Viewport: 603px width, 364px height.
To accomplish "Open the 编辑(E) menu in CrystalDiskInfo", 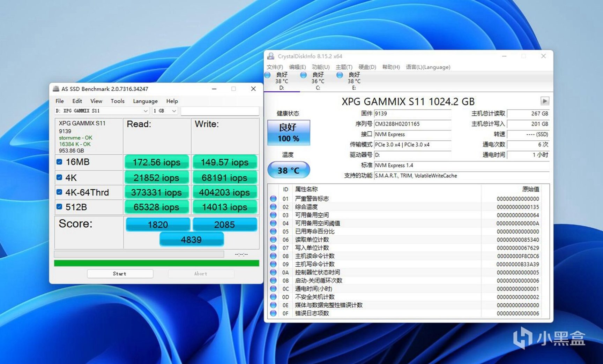I will [297, 67].
